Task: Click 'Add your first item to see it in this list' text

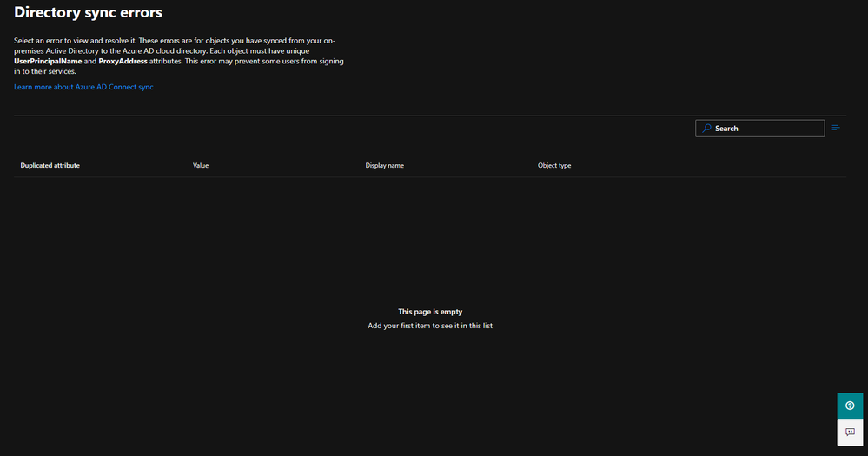Action: tap(430, 326)
